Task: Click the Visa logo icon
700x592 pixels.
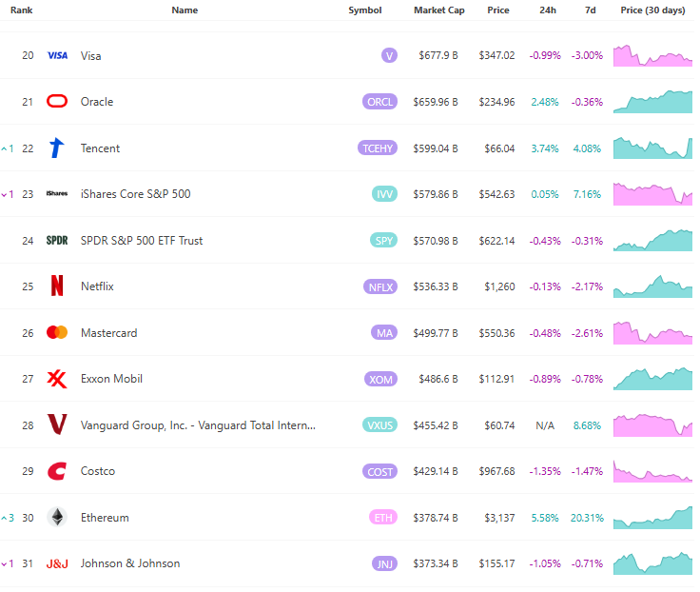Action: click(x=57, y=55)
